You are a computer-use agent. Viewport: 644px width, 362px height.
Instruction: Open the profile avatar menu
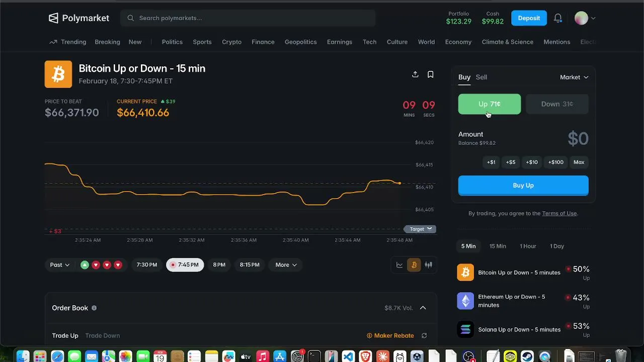point(585,18)
